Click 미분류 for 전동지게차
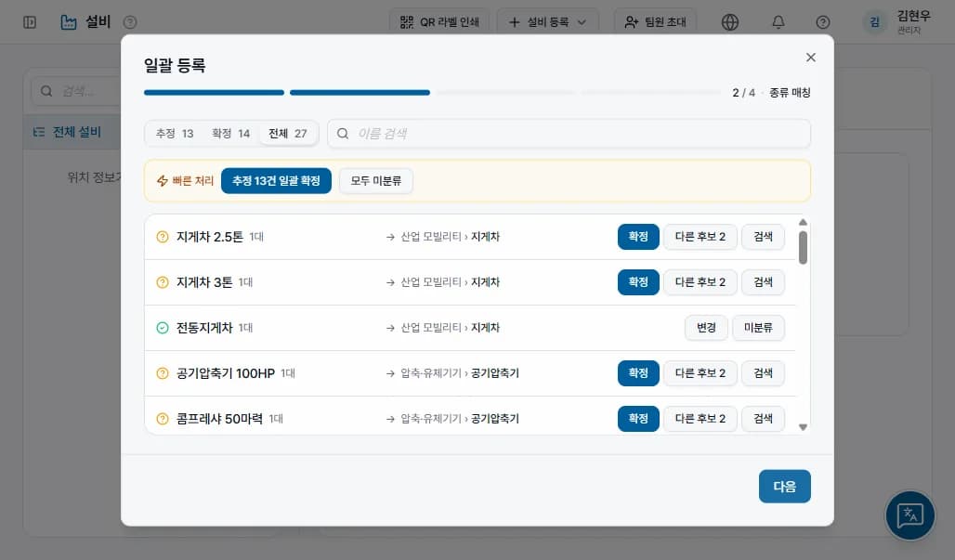This screenshot has height=560, width=955. coord(758,328)
